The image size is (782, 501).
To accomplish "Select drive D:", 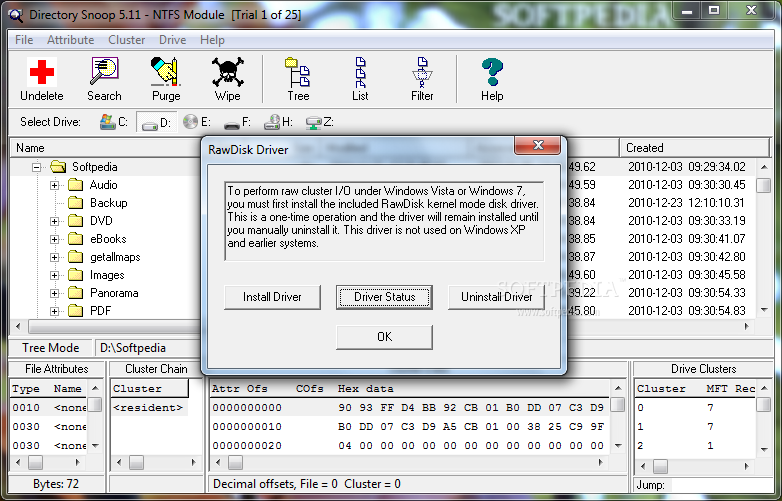I will click(x=156, y=123).
